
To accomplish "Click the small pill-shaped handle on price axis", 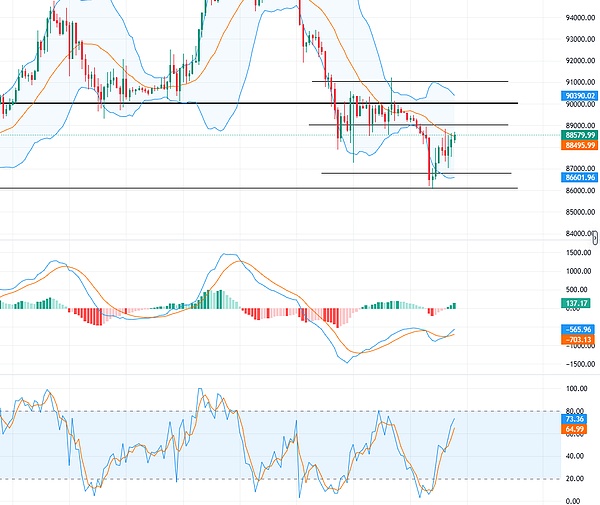I will click(x=596, y=237).
